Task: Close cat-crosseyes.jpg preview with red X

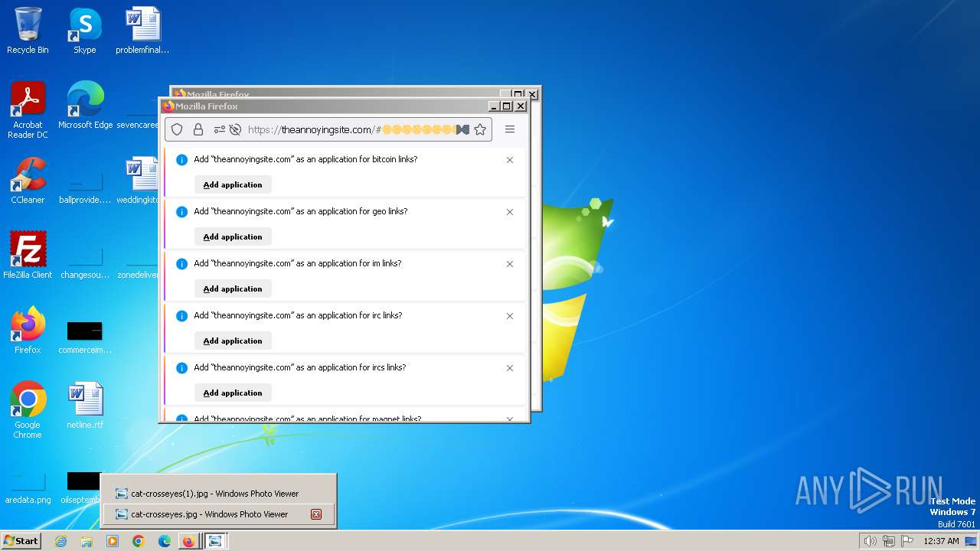Action: (315, 514)
